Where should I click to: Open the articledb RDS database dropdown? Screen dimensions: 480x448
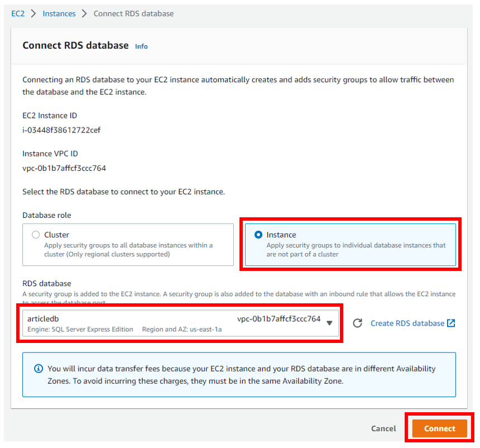[x=180, y=323]
